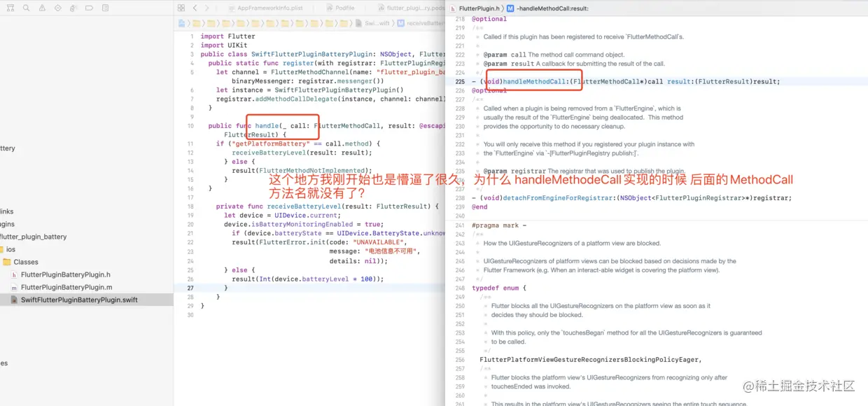Open the Issue navigator warning triangle icon

pyautogui.click(x=41, y=8)
